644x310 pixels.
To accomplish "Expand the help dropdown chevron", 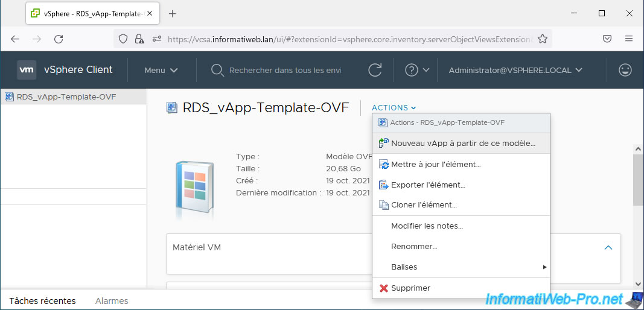I will (426, 70).
